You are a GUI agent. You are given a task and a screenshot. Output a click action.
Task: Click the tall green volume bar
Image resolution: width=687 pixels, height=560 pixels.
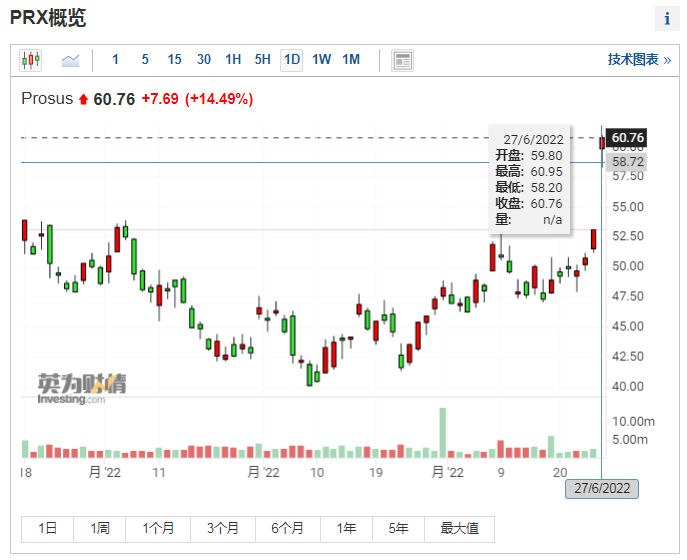(442, 432)
